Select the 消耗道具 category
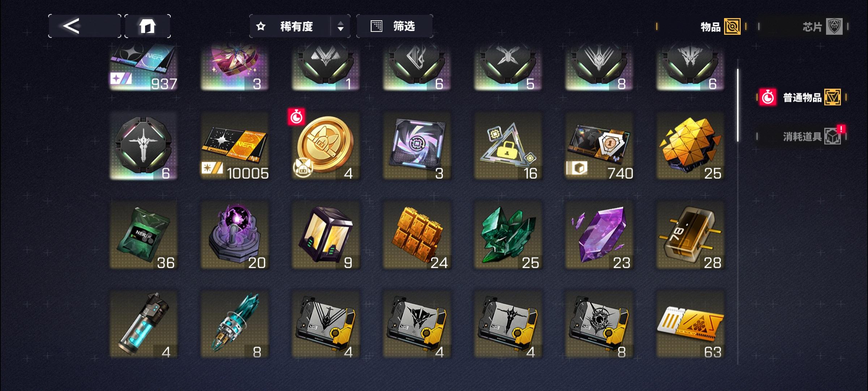The width and height of the screenshot is (868, 391). point(801,136)
